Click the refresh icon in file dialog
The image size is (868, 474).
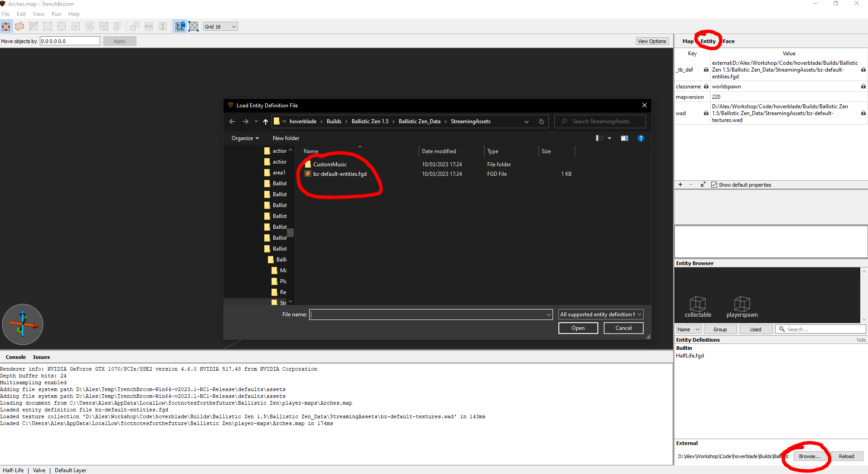[541, 121]
